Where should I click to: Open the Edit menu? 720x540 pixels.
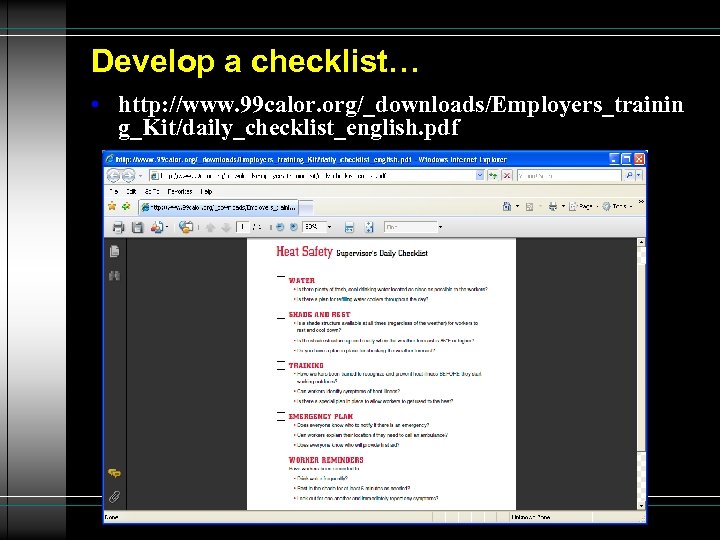point(131,191)
